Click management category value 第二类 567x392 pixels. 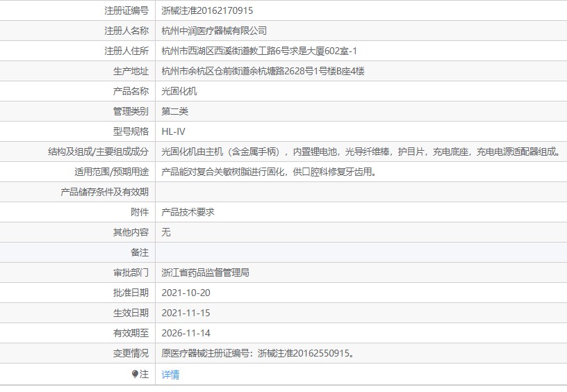coord(174,111)
